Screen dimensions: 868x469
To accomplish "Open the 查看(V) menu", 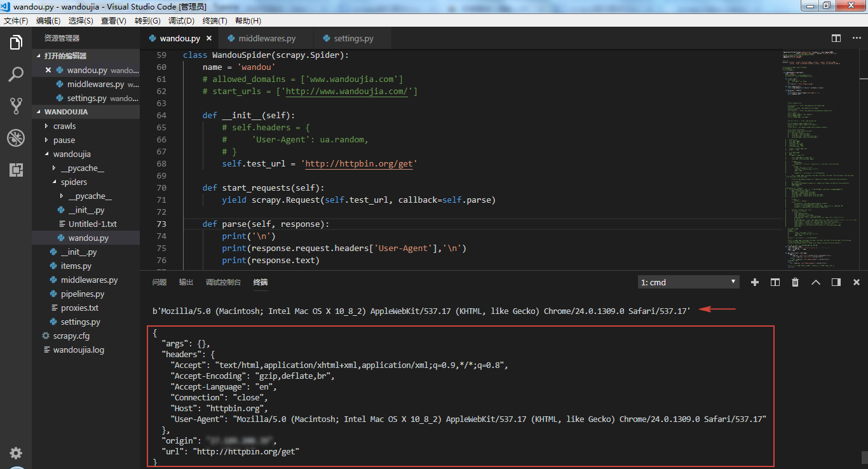I will [x=114, y=21].
